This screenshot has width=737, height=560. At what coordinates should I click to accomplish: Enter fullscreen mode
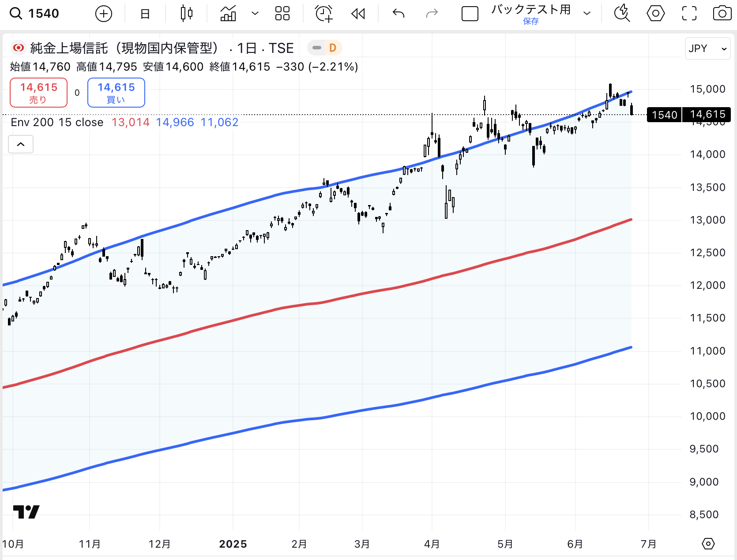(x=689, y=14)
